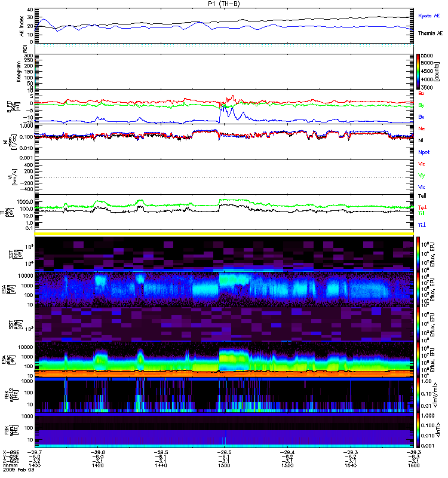Click the "[counts]" label beside Keogram color bar
The width and height of the screenshot is (448, 478).
pyautogui.click(x=437, y=72)
